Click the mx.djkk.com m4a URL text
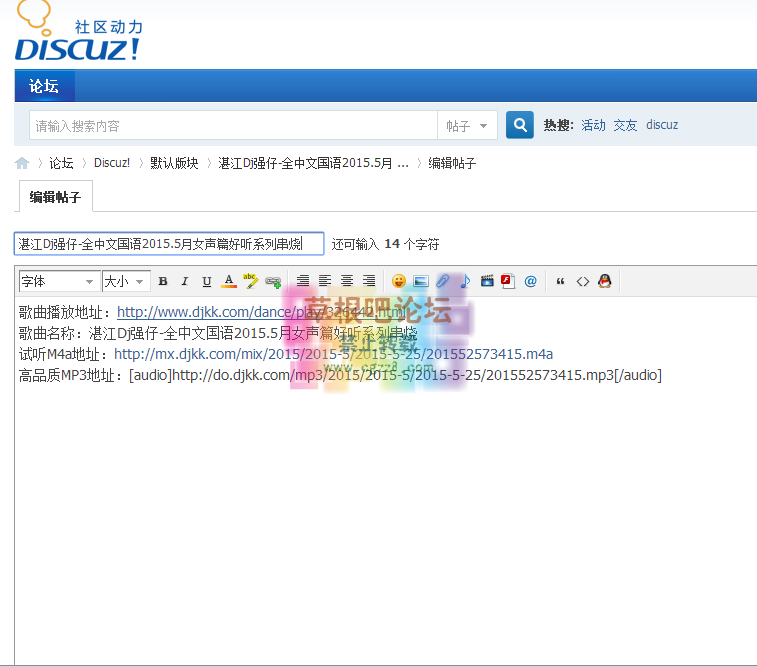This screenshot has height=667, width=757. (333, 354)
